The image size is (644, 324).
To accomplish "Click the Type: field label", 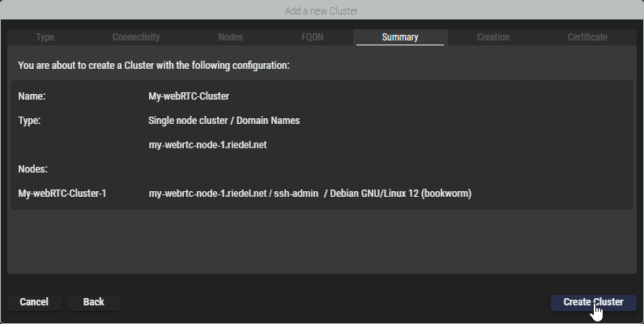I will point(29,121).
